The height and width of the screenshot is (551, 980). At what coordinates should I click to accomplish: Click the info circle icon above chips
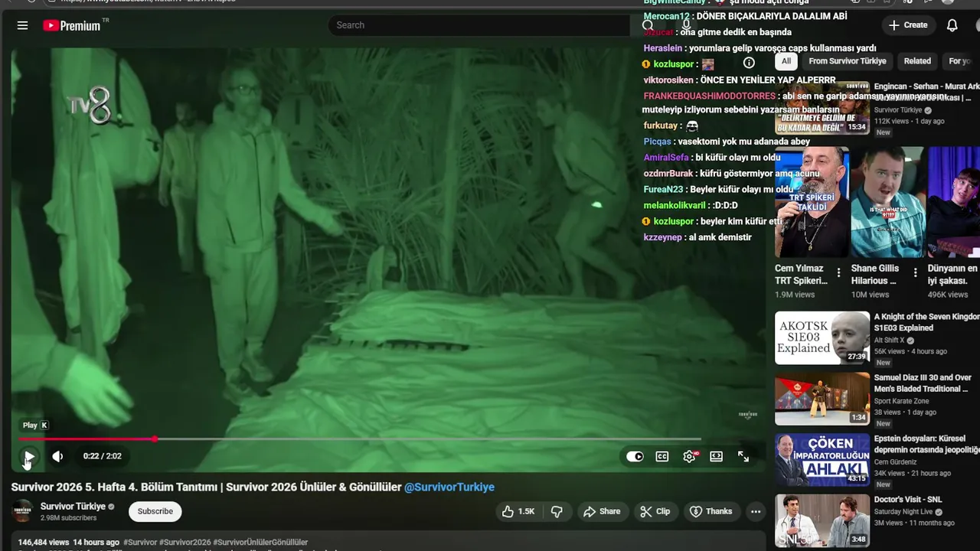[x=749, y=63]
